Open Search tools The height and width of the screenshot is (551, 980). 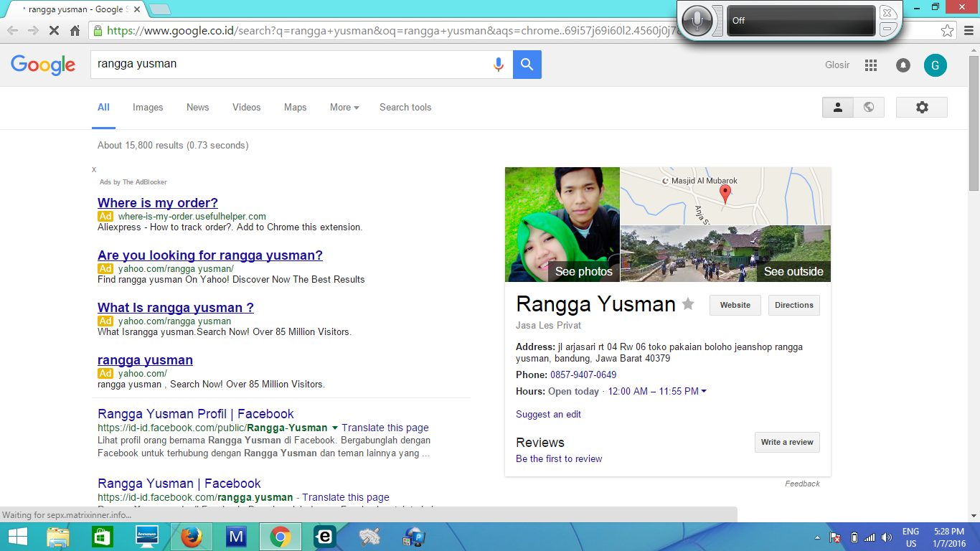[x=405, y=108]
